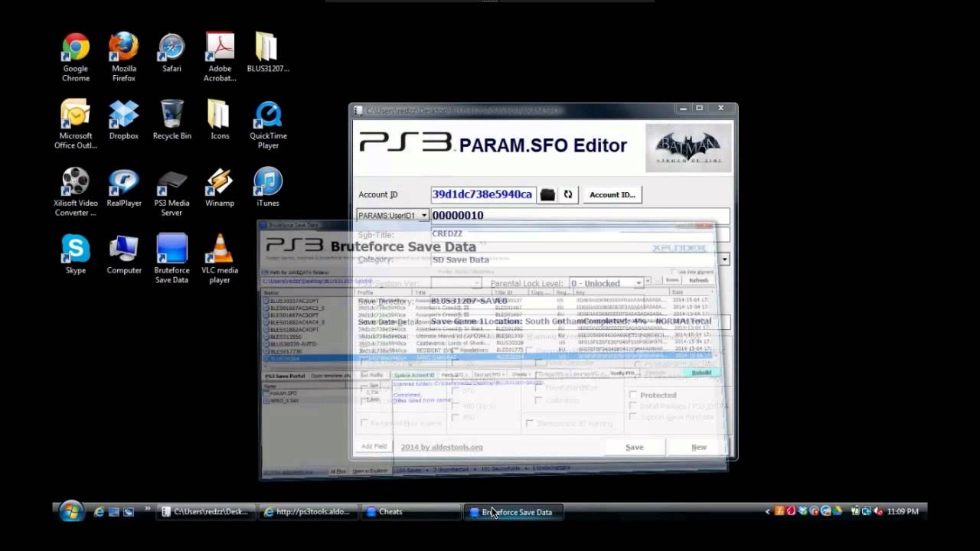The height and width of the screenshot is (551, 980).
Task: Click the 00000010 UserID field
Action: coord(580,216)
